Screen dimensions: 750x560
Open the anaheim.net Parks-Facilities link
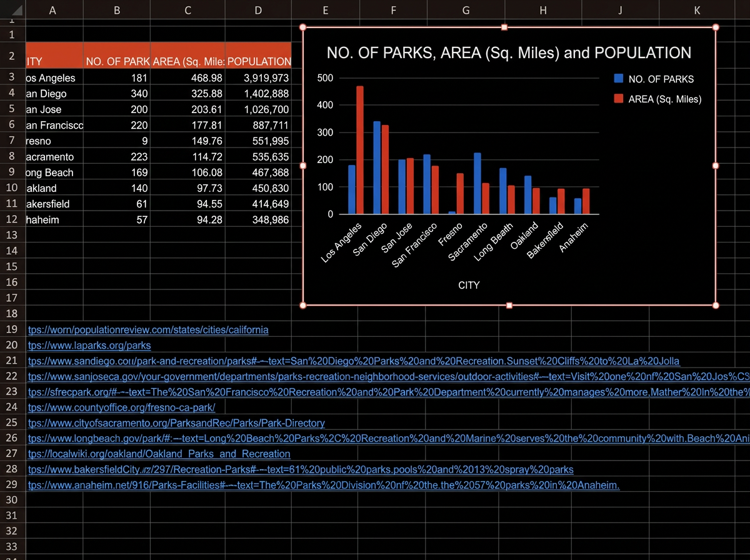click(324, 486)
